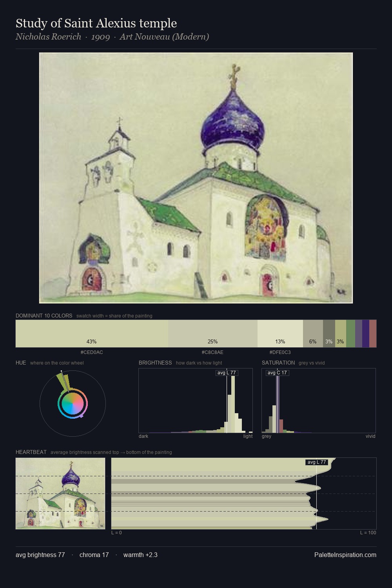The height and width of the screenshot is (588, 392).
Task: Click the 'dark' axis label
Action: coord(143,436)
